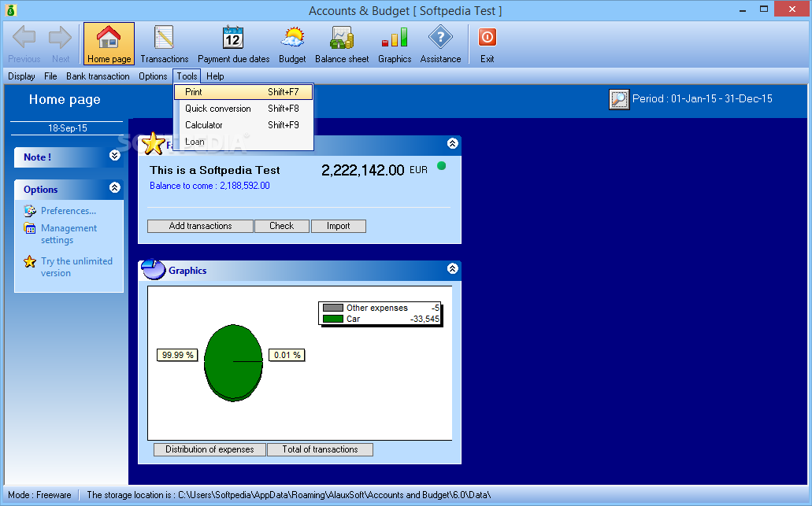Click Total of transactions button
Viewport: 812px width, 506px height.
pos(320,449)
